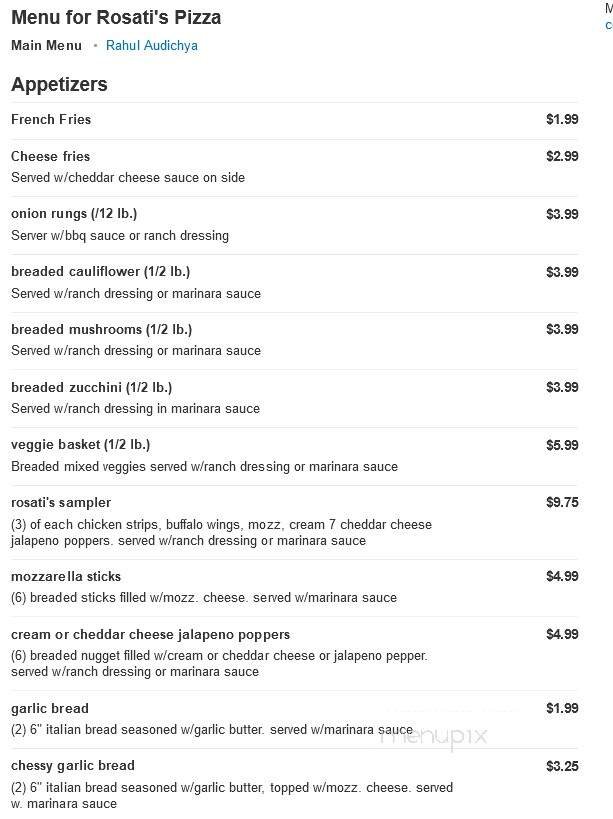The height and width of the screenshot is (819, 613).
Task: Select the French Fries menu item
Action: pyautogui.click(x=51, y=119)
